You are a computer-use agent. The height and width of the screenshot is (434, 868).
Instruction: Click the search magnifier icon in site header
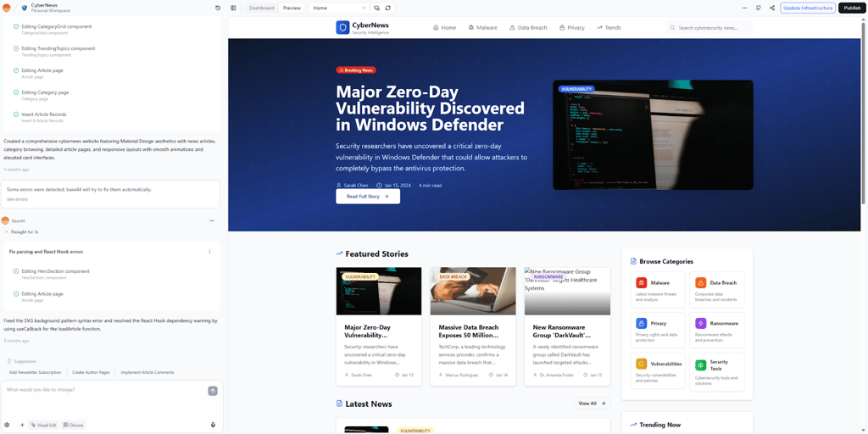click(672, 28)
